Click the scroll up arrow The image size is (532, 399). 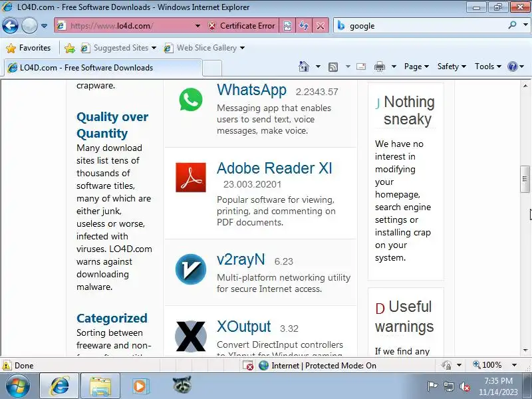coord(525,86)
